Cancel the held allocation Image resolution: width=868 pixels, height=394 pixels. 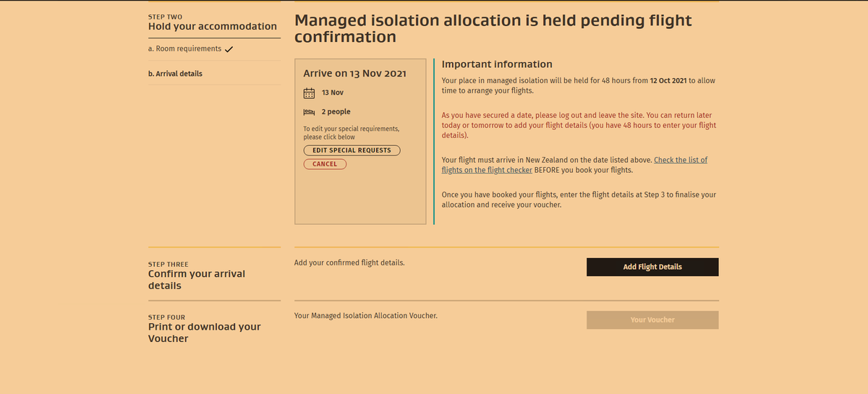[325, 164]
